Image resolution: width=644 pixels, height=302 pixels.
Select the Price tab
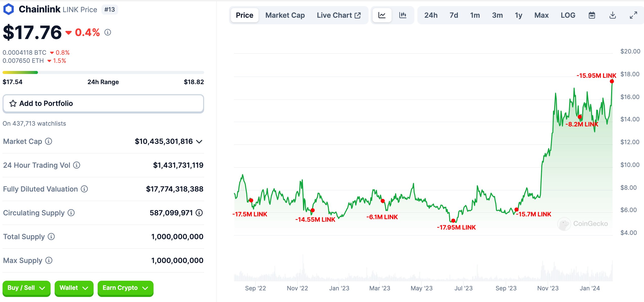click(x=245, y=15)
